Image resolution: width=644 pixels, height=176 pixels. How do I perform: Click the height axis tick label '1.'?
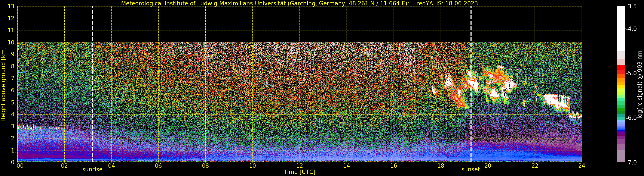click(x=13, y=150)
